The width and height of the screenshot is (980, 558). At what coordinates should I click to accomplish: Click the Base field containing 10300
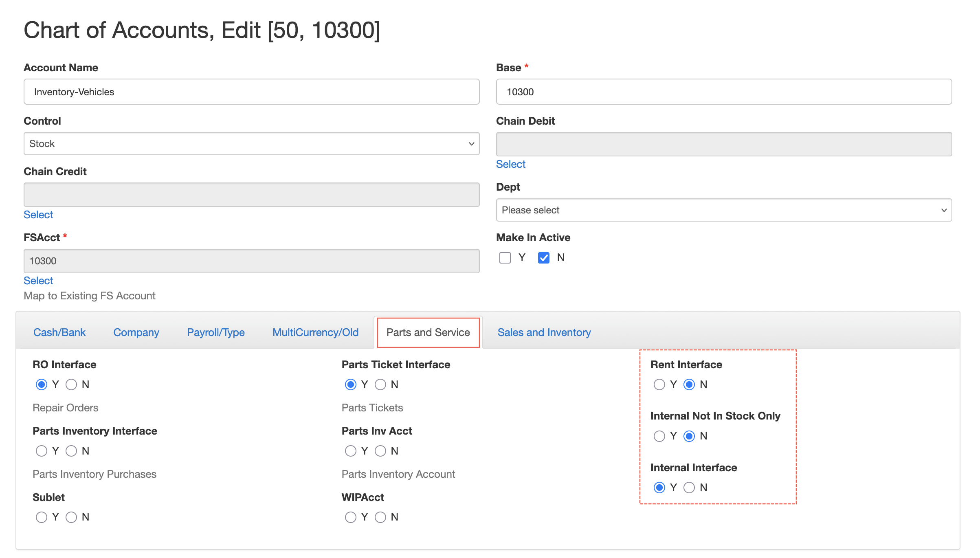click(x=724, y=92)
